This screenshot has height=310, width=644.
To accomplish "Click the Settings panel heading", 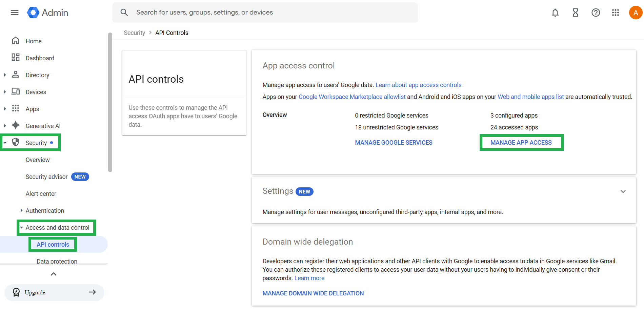I will click(278, 191).
